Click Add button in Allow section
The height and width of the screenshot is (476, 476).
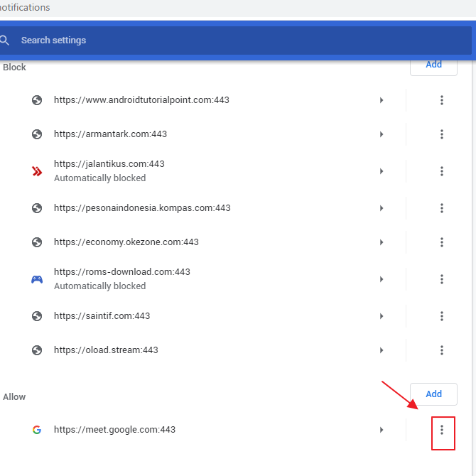pyautogui.click(x=433, y=394)
